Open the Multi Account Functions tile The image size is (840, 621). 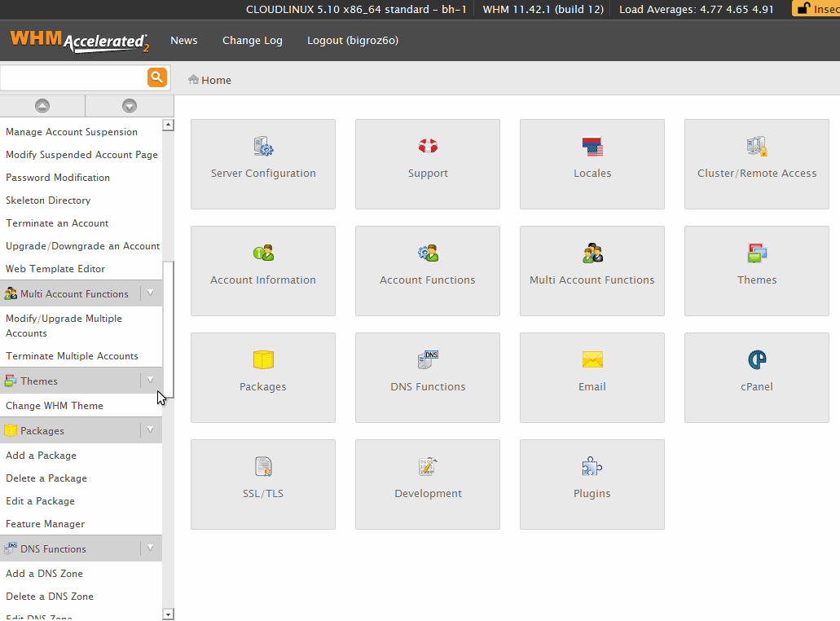(x=592, y=271)
